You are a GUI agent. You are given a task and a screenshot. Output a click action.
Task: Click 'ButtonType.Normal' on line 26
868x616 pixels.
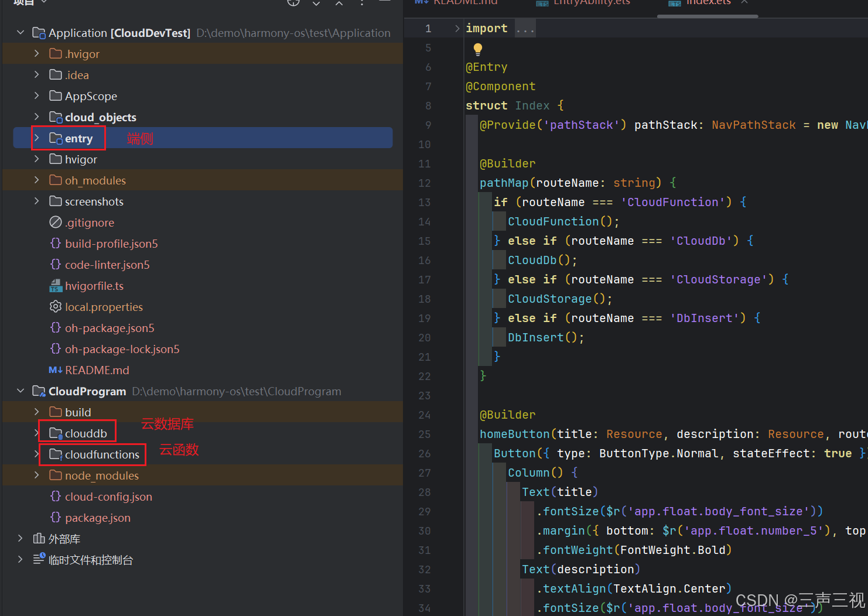(659, 453)
